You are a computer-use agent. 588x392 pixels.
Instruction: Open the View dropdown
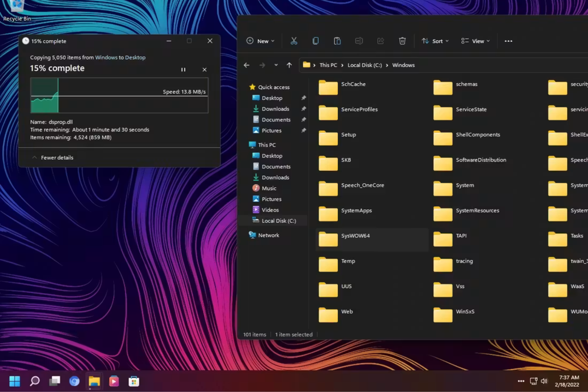coord(475,41)
